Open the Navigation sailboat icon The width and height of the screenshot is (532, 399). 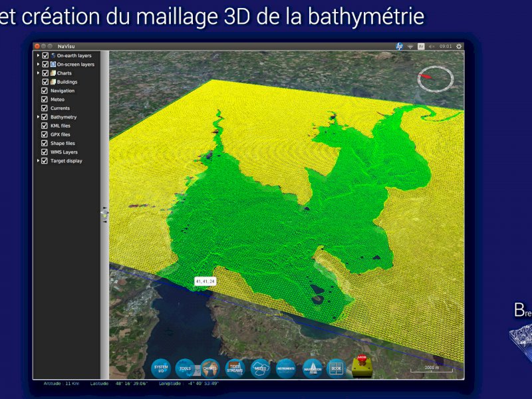coord(313,368)
